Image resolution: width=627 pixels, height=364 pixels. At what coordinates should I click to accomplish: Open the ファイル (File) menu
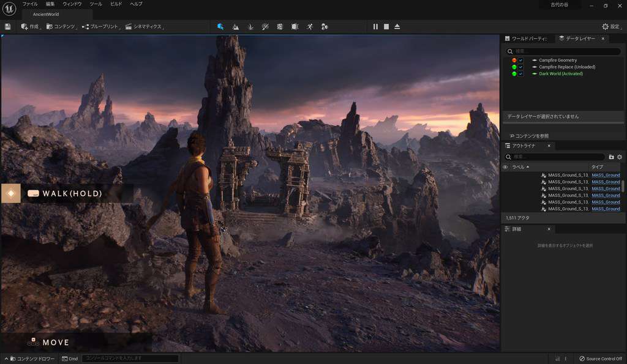tap(30, 4)
